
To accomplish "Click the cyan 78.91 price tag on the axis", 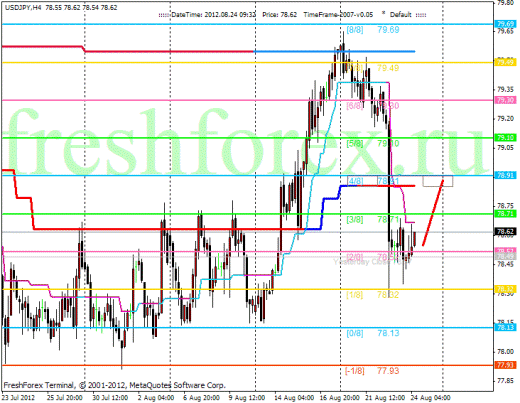I will click(505, 175).
